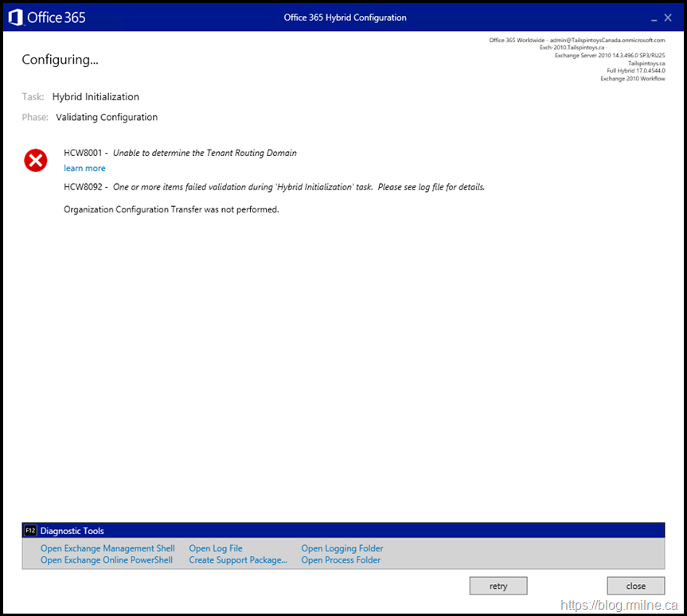The width and height of the screenshot is (687, 616).
Task: Click the Diagnostic Tools header bar
Action: pyautogui.click(x=343, y=531)
